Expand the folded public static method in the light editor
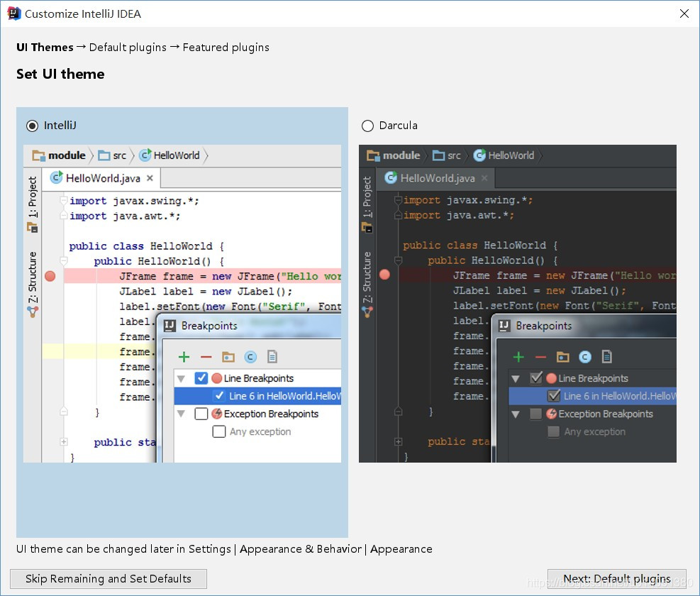 pyautogui.click(x=64, y=442)
